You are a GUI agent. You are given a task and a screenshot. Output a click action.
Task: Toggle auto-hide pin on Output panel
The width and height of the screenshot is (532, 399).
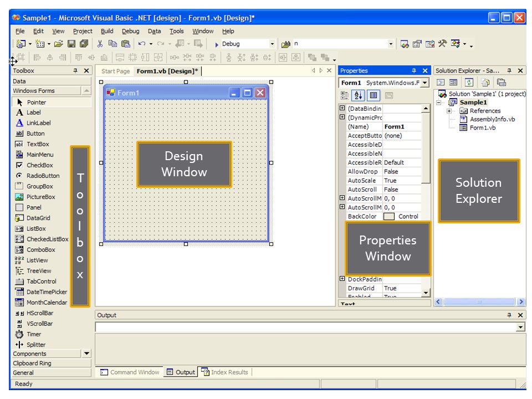[509, 315]
